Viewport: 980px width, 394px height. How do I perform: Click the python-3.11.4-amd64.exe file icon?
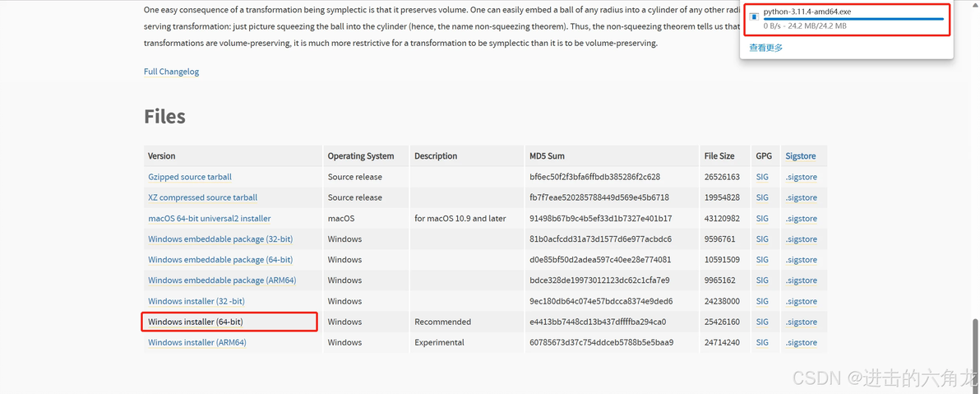[x=754, y=16]
